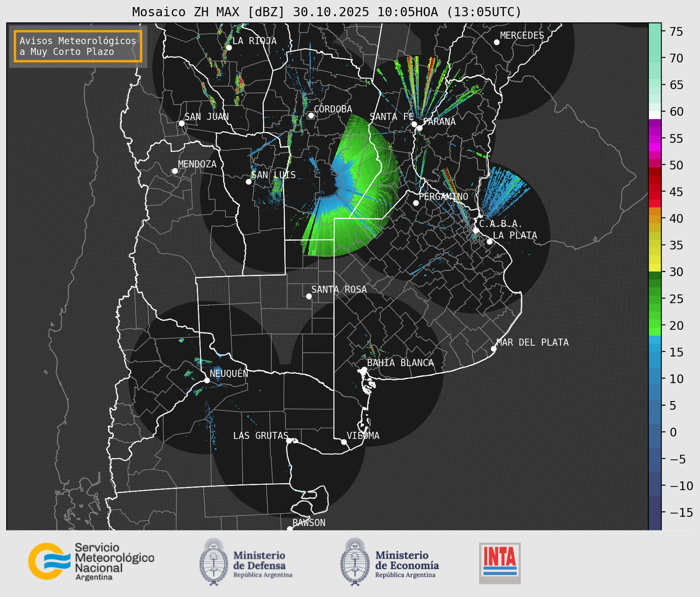Click the 60 dBZ white color band
The height and width of the screenshot is (597, 700).
[x=654, y=115]
